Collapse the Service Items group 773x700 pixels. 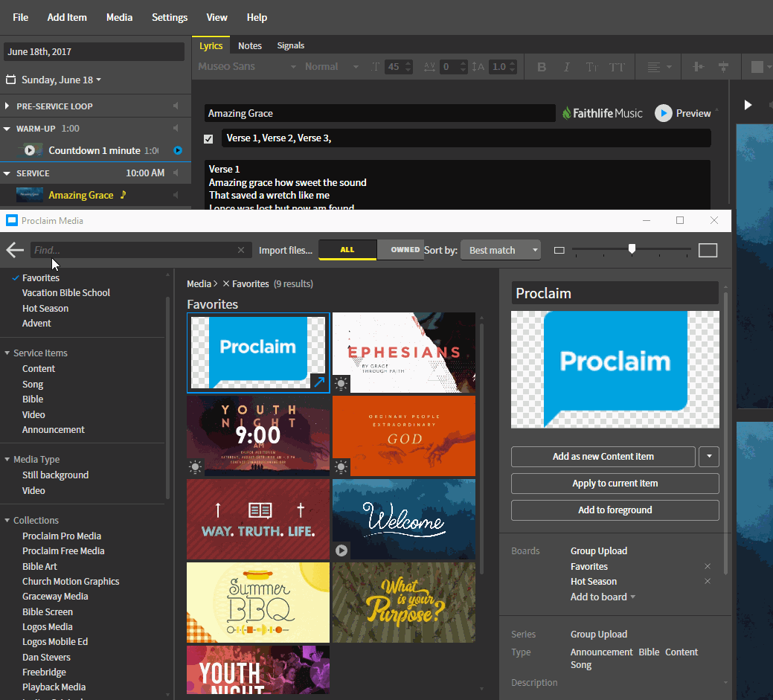pos(7,353)
